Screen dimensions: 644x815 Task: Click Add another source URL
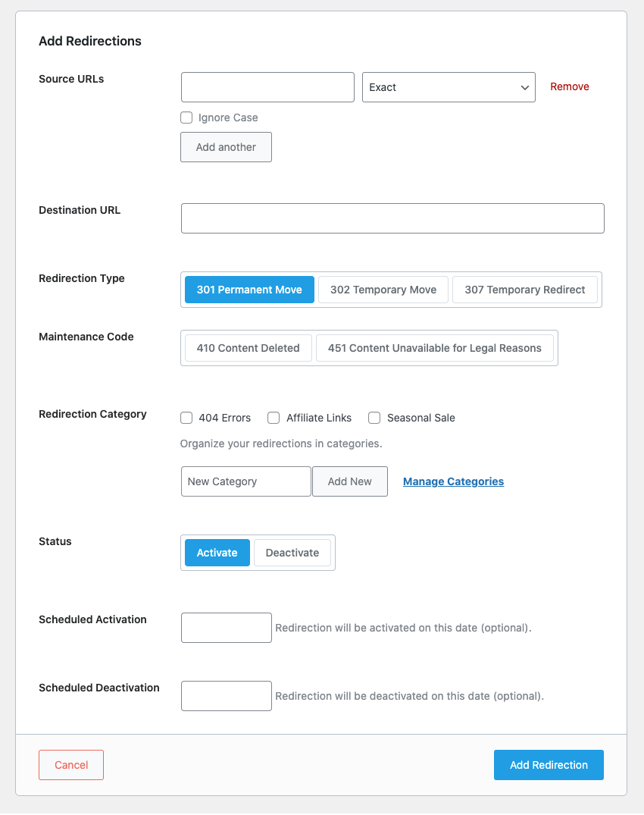tap(226, 147)
